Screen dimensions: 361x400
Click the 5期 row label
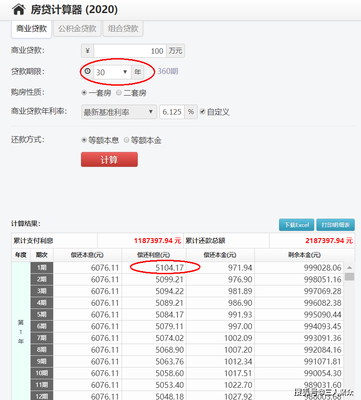click(42, 315)
